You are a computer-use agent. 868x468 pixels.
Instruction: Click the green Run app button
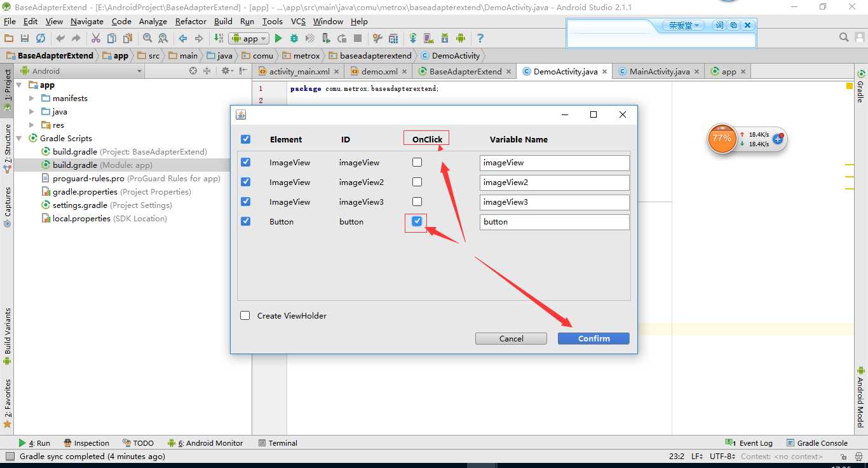pos(278,38)
